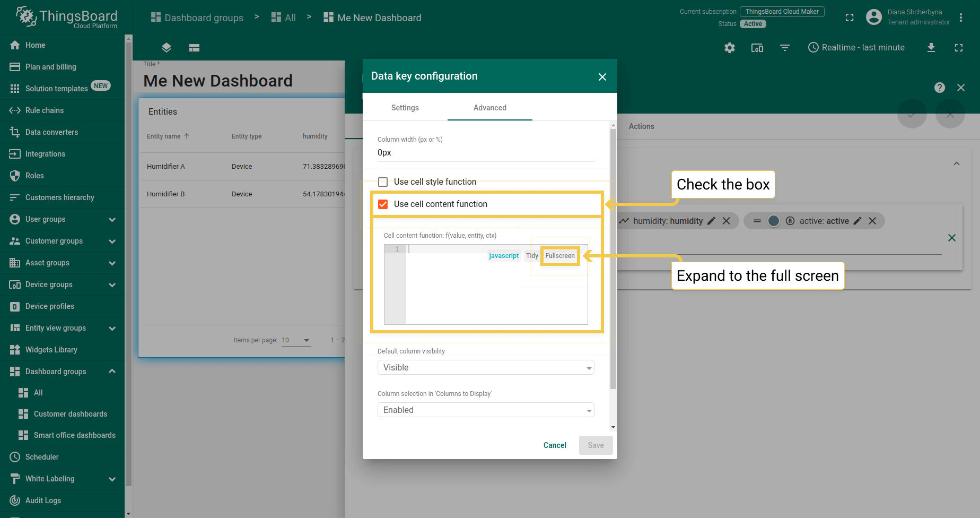The height and width of the screenshot is (518, 980).
Task: Click the All breadcrumb link
Action: (284, 18)
